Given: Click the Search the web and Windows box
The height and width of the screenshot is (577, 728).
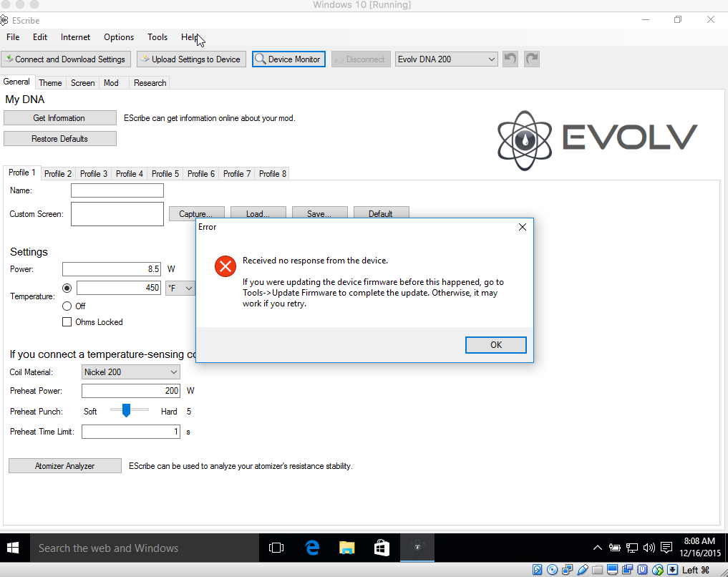Looking at the screenshot, I should [144, 548].
